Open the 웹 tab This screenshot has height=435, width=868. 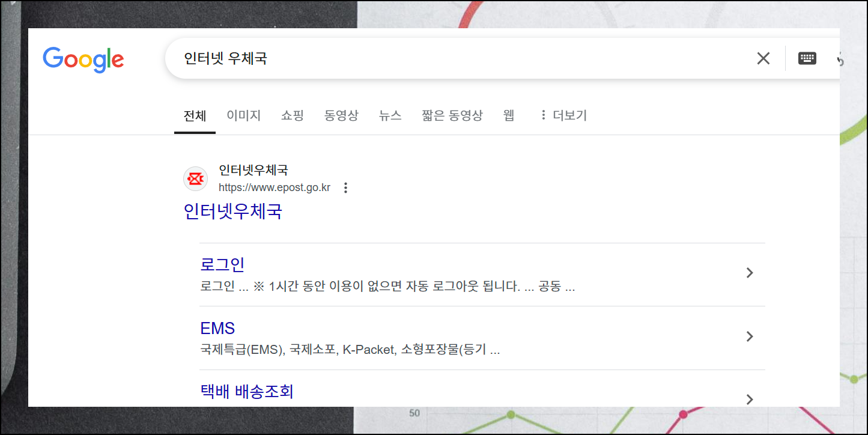(509, 115)
